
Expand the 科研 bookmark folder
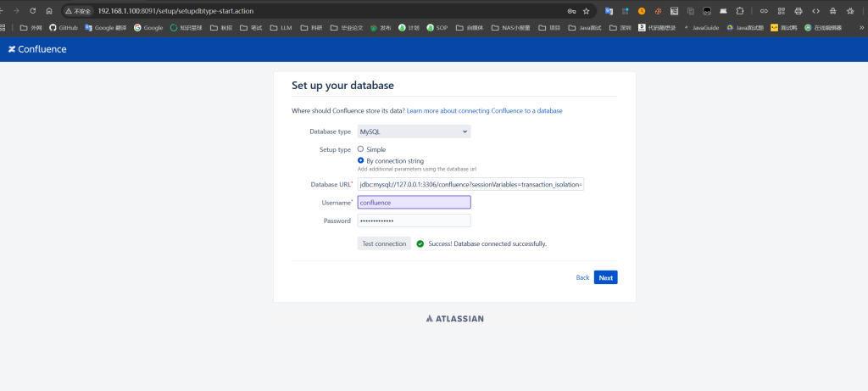pyautogui.click(x=310, y=27)
